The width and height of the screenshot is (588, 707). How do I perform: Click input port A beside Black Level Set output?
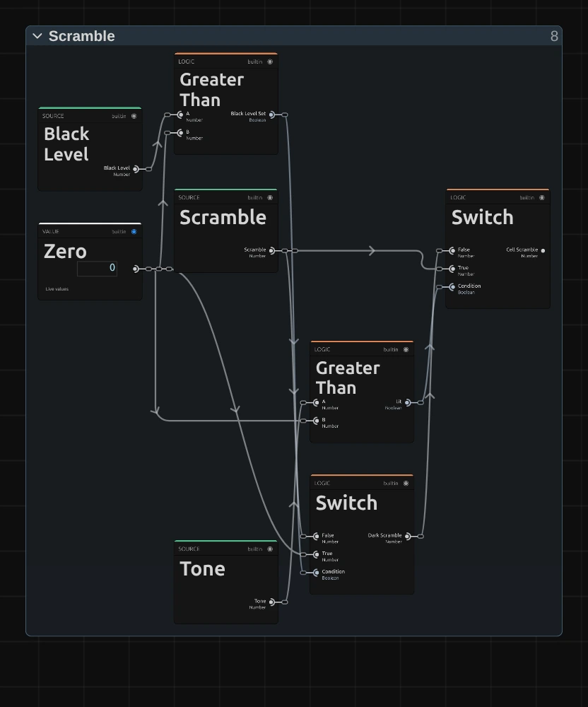click(x=180, y=115)
